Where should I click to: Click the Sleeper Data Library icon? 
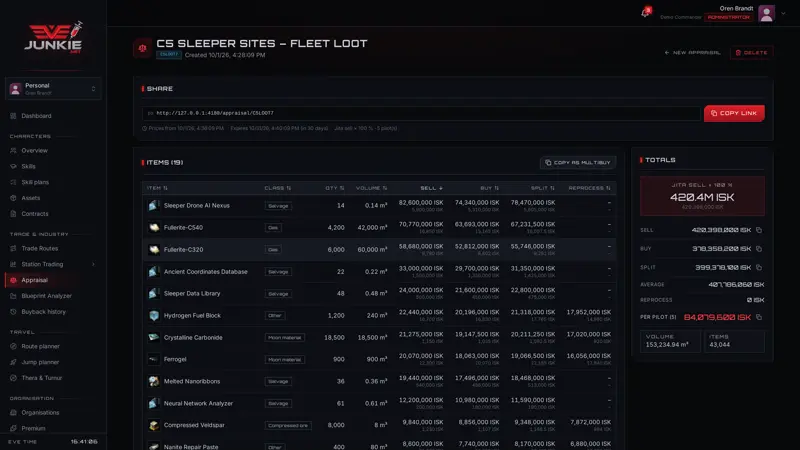[x=154, y=293]
